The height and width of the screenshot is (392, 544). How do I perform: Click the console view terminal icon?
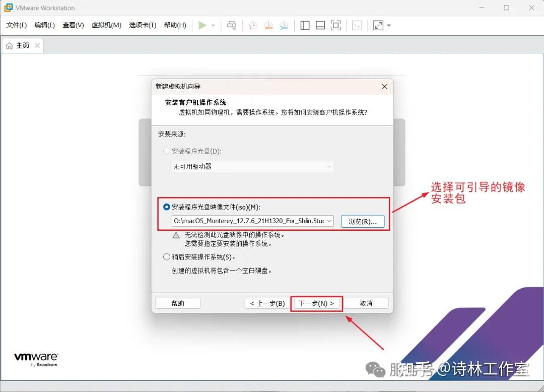tap(357, 25)
